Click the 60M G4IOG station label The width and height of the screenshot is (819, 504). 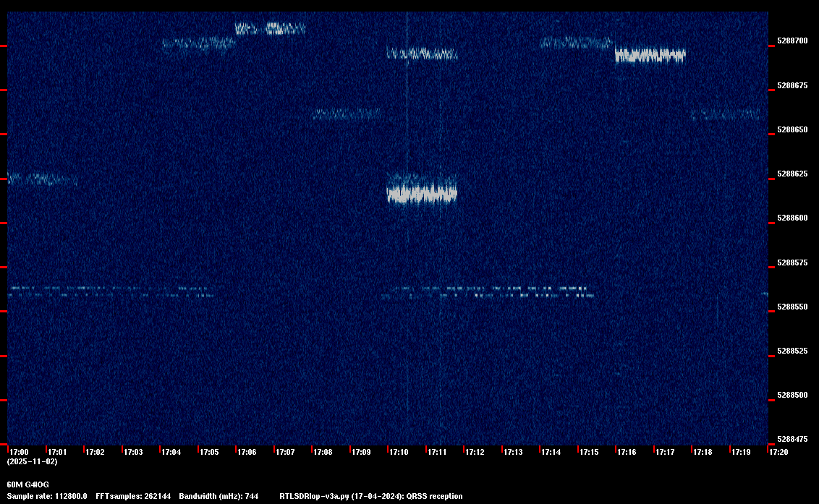pyautogui.click(x=27, y=484)
